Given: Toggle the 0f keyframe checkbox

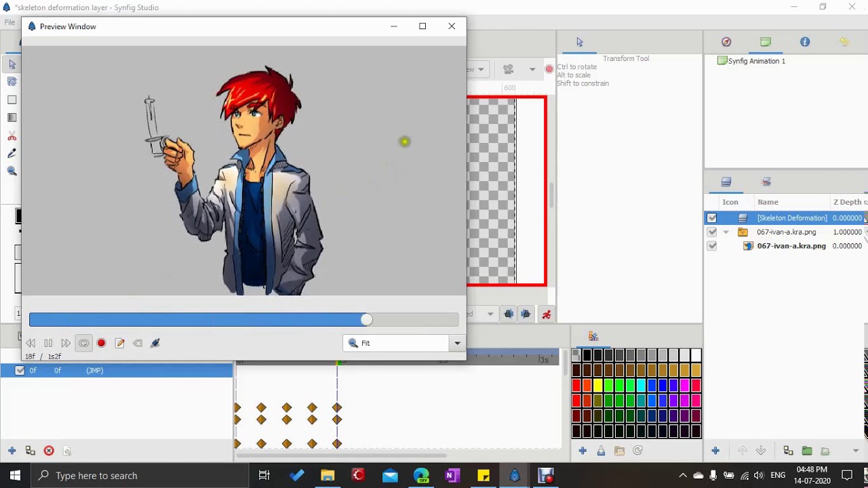Looking at the screenshot, I should [x=20, y=370].
